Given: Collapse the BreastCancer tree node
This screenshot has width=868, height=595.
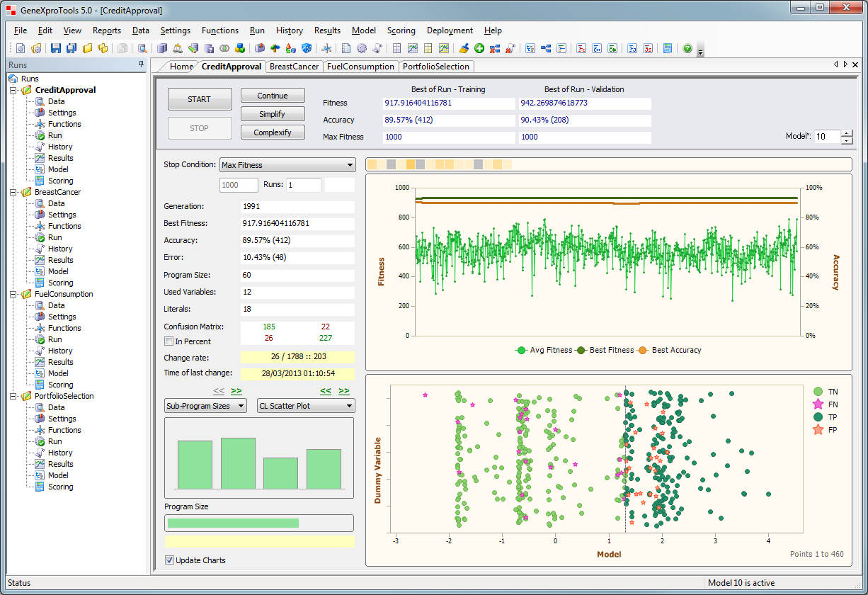Looking at the screenshot, I should pos(13,192).
